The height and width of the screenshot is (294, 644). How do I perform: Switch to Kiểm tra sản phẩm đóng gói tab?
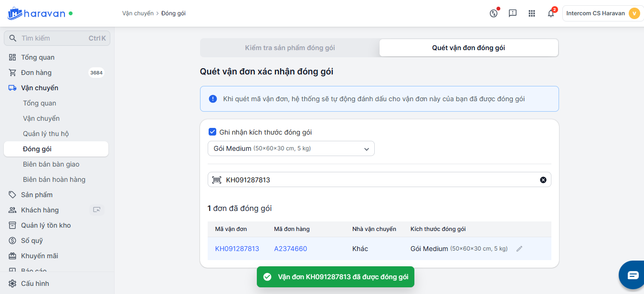[x=290, y=48]
